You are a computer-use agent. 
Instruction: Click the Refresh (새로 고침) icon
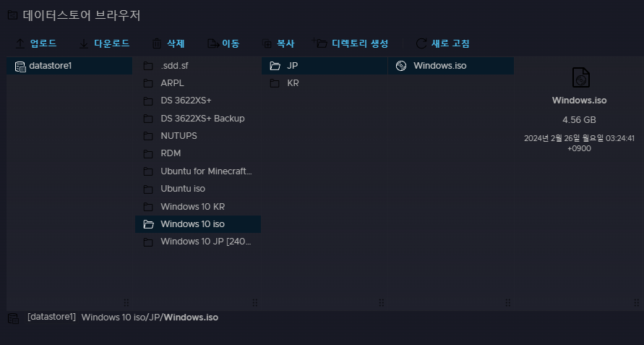(421, 44)
